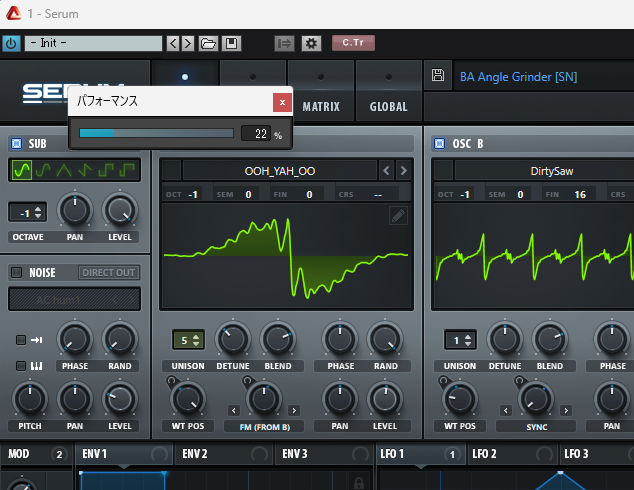Select next OSC A warp mode arrow
The image size is (634, 490).
coord(294,410)
